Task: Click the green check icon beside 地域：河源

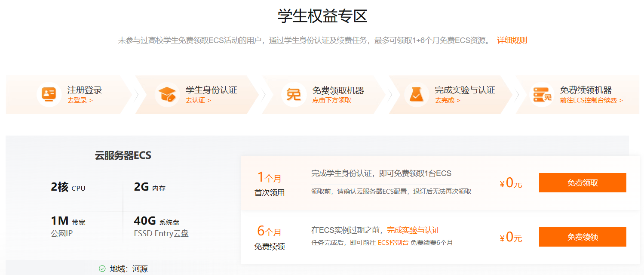Action: pyautogui.click(x=102, y=269)
